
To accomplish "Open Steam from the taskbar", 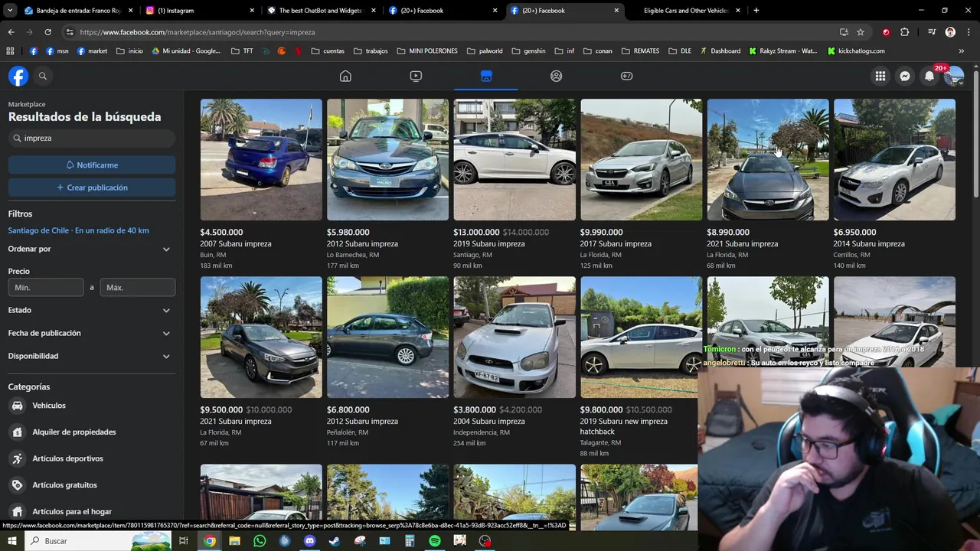I will 335,540.
